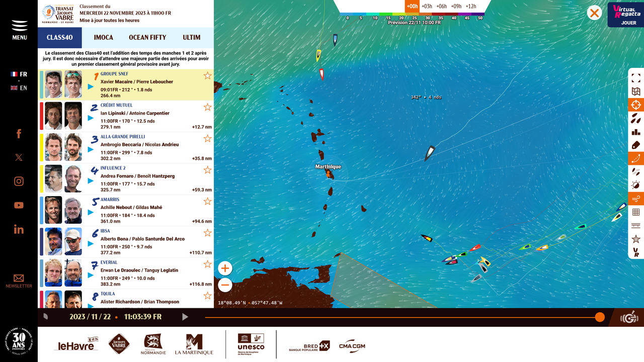Select the IMOCA tab
The height and width of the screenshot is (362, 644).
104,38
